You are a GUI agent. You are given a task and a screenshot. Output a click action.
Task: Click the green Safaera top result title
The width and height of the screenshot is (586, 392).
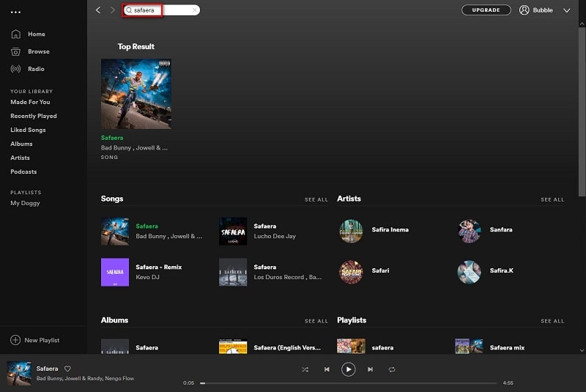(x=112, y=138)
